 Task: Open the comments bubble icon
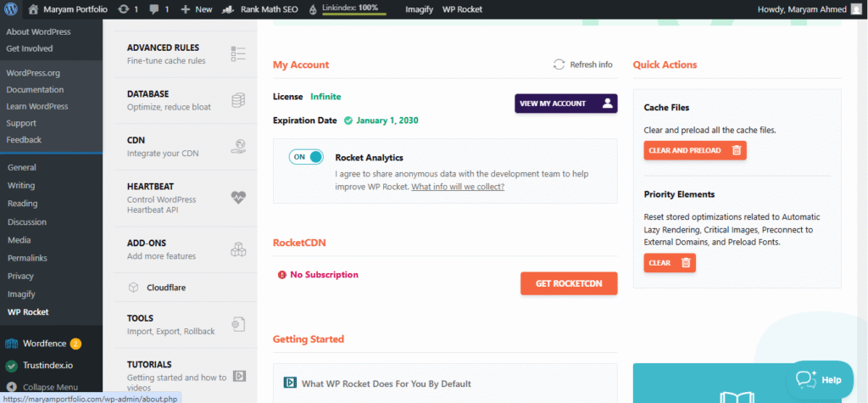(154, 9)
